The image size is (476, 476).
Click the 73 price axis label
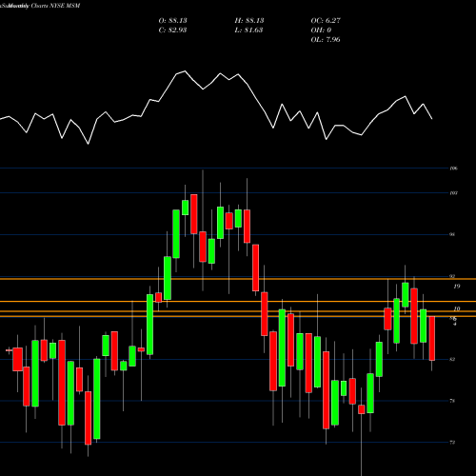(x=452, y=443)
